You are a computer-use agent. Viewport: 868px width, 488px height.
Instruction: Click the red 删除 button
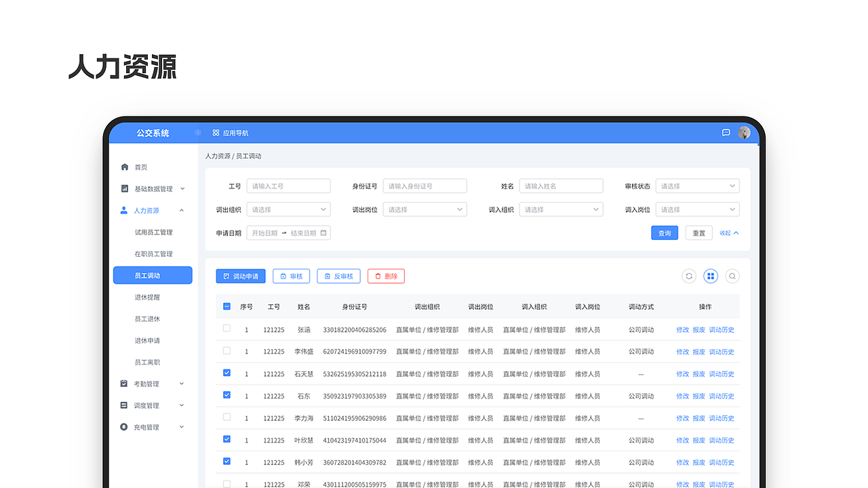(x=386, y=276)
